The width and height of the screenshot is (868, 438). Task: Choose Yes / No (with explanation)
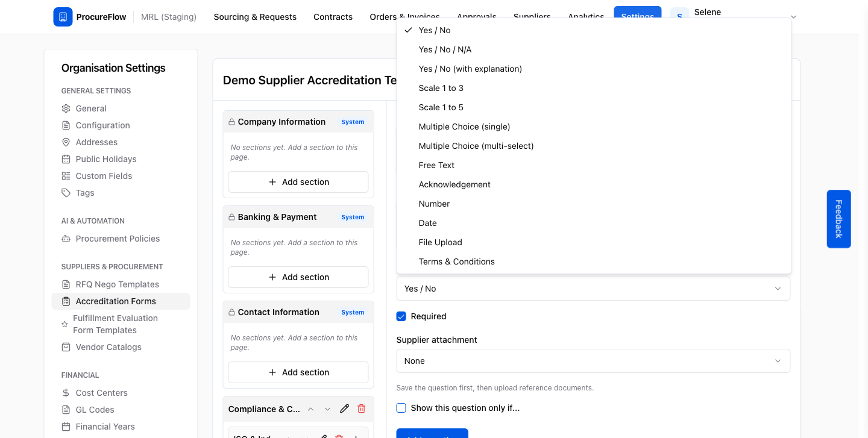click(594, 69)
